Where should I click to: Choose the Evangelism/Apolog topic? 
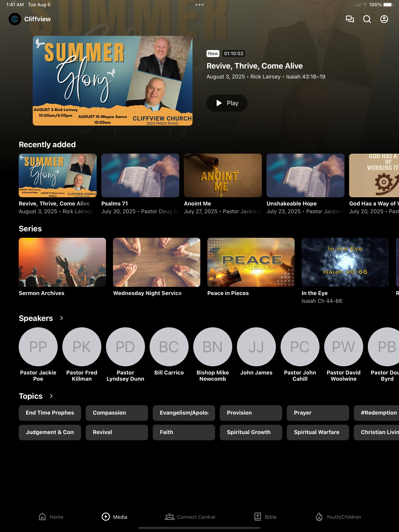tap(184, 413)
